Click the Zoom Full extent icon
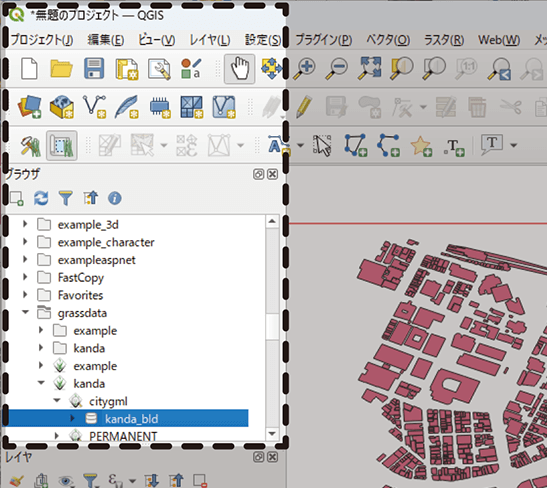The width and height of the screenshot is (547, 488). tap(369, 68)
